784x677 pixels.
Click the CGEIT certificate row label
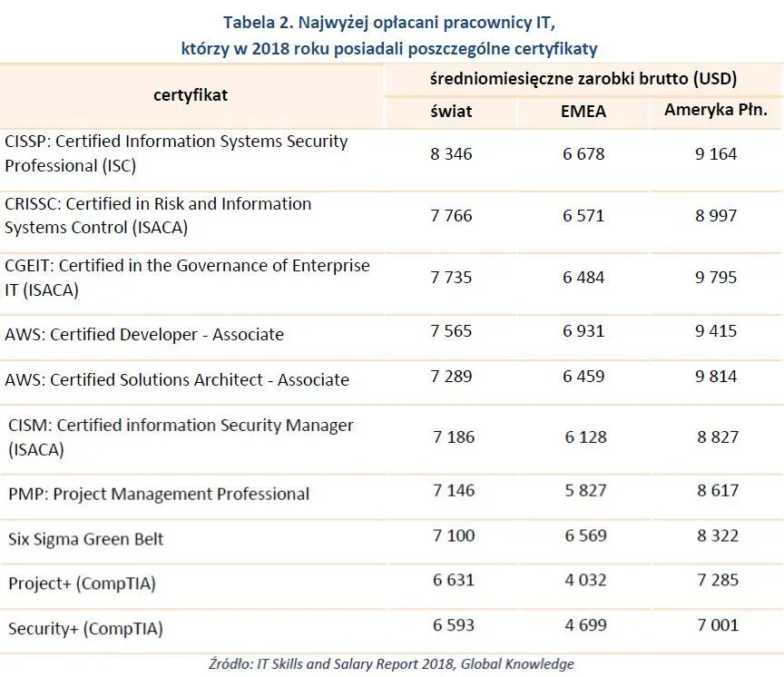click(x=187, y=278)
